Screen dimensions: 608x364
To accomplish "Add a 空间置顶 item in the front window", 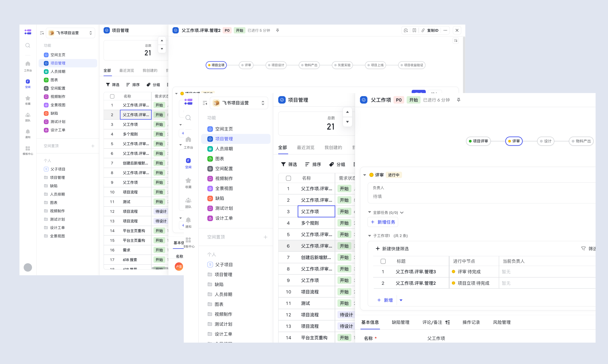I will coord(265,237).
